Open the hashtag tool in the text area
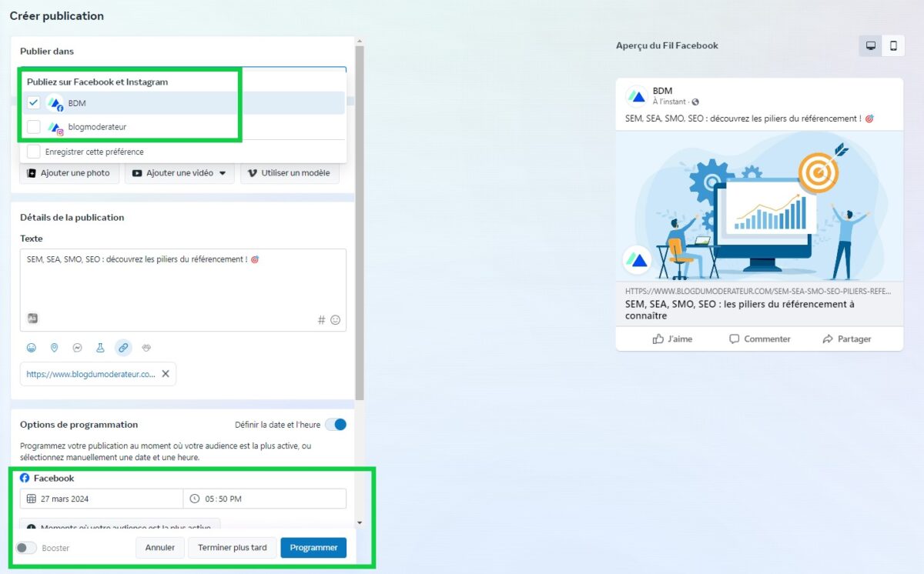The width and height of the screenshot is (924, 574). pos(321,320)
